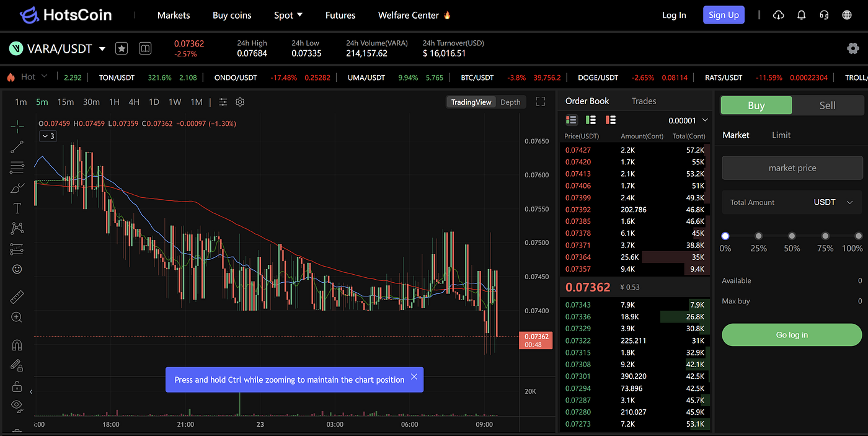Open the Markets menu
The width and height of the screenshot is (868, 436).
(x=174, y=15)
